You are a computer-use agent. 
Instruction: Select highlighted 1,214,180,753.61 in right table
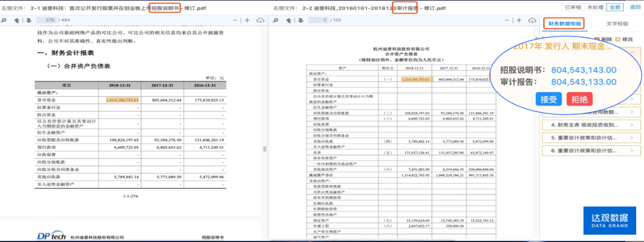(415, 79)
